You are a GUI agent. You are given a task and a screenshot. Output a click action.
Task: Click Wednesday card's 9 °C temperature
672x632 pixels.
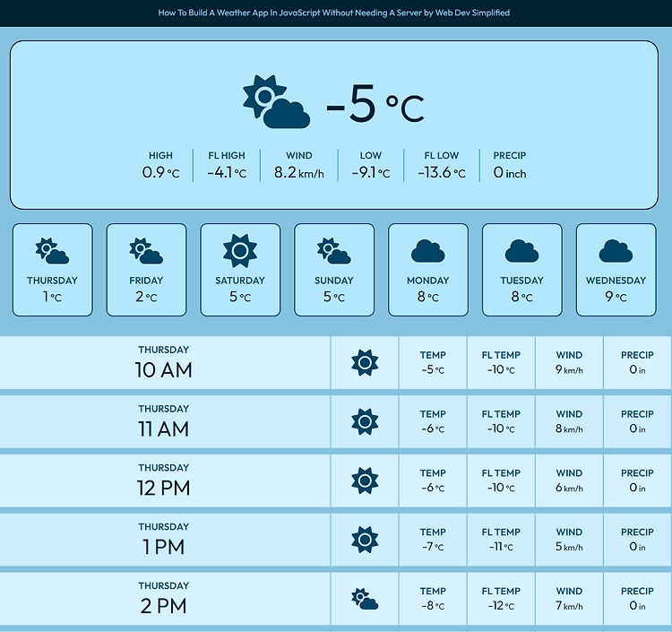coord(616,297)
